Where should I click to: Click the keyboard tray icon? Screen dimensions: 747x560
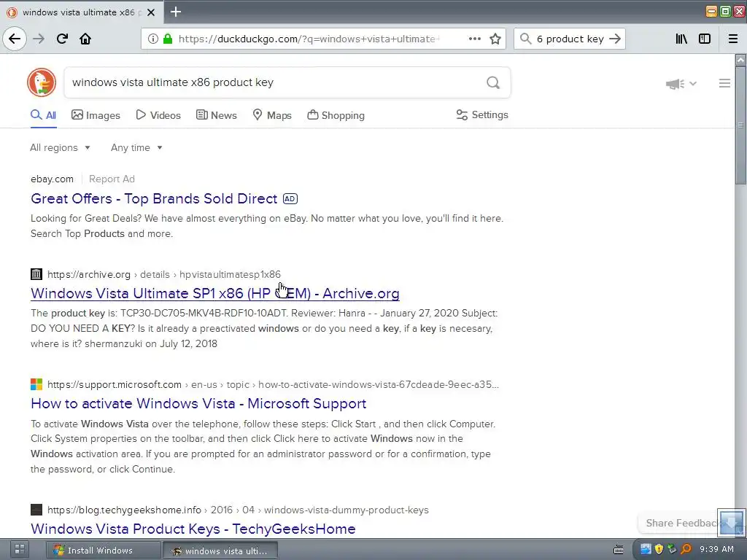(x=619, y=550)
